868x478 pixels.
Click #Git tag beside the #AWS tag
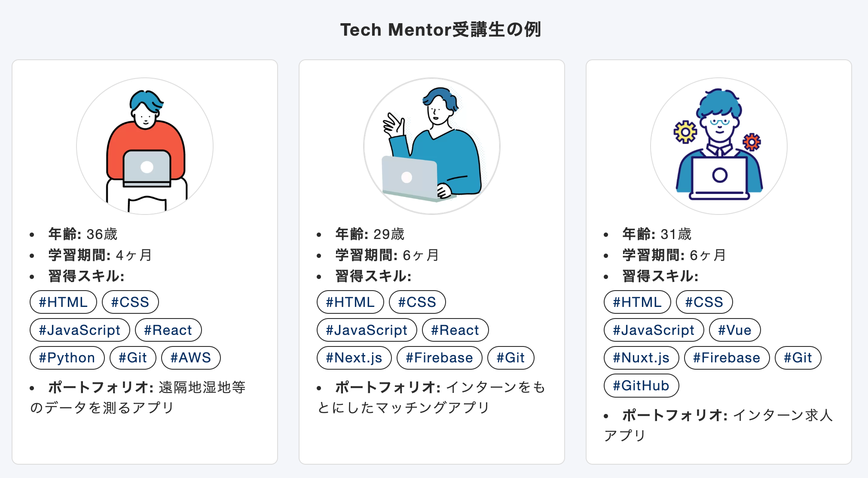click(x=133, y=358)
